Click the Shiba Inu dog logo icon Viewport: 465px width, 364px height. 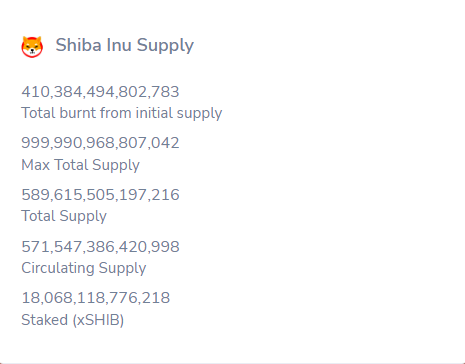pos(32,47)
